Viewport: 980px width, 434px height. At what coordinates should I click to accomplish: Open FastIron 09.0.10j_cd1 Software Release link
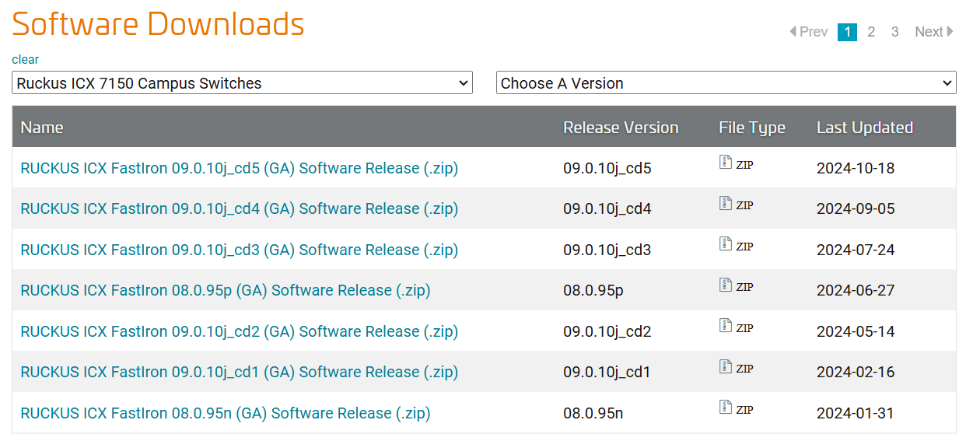click(239, 372)
